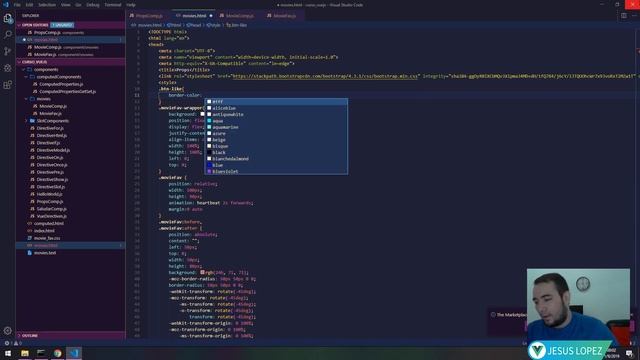Click the head breadcrumb above the editor

point(194,25)
